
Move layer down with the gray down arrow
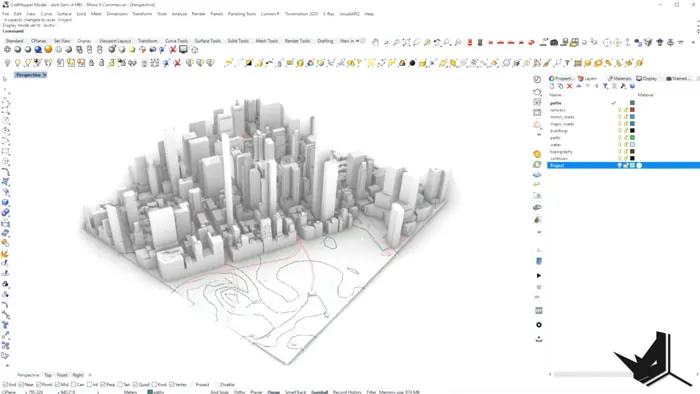pos(588,86)
